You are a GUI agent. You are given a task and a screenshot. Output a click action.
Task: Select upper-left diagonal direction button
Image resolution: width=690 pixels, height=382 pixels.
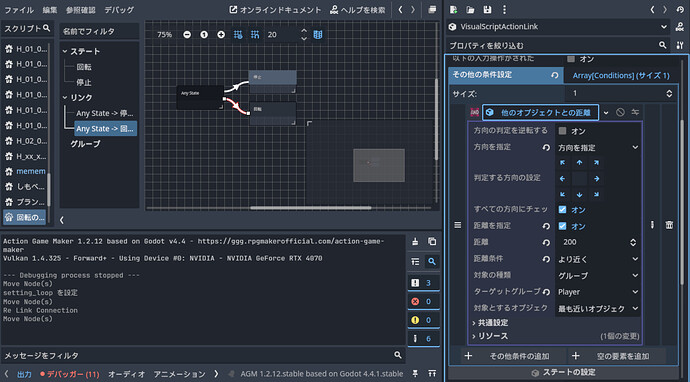click(562, 163)
